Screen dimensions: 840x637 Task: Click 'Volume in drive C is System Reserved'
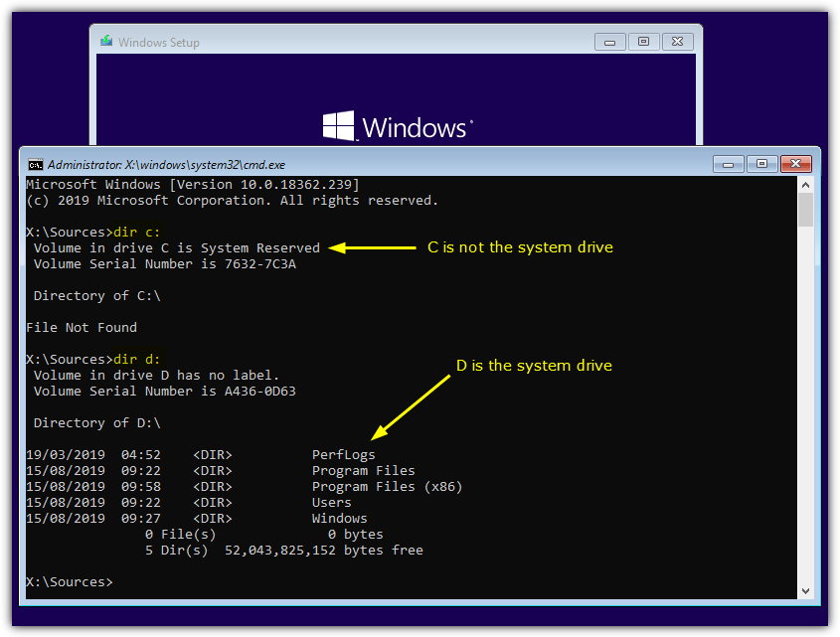pyautogui.click(x=177, y=248)
